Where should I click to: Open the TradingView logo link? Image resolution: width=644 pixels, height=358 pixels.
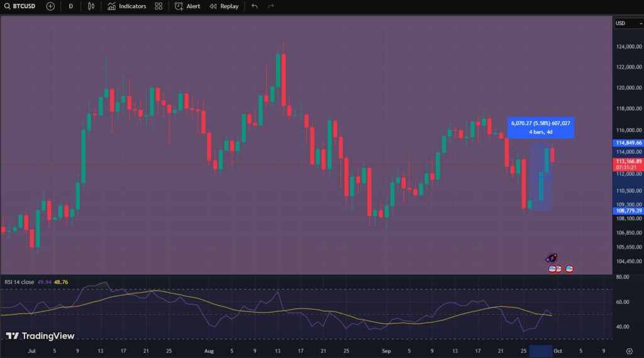click(x=40, y=336)
